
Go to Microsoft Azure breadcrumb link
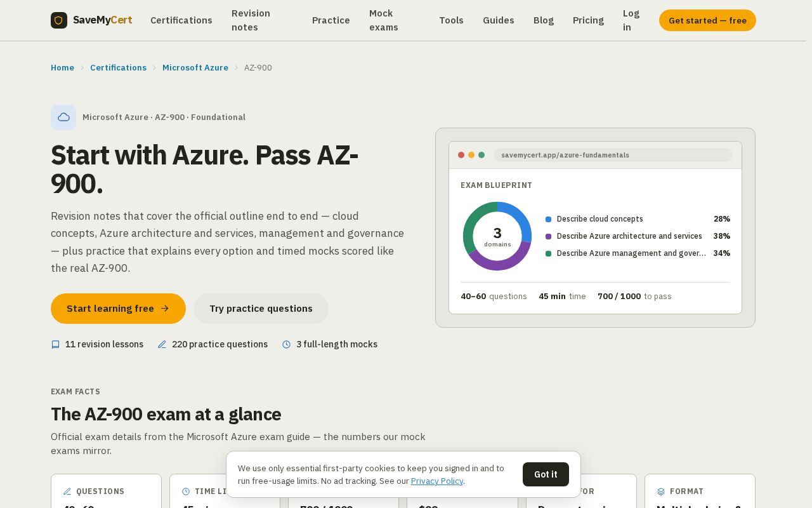195,68
